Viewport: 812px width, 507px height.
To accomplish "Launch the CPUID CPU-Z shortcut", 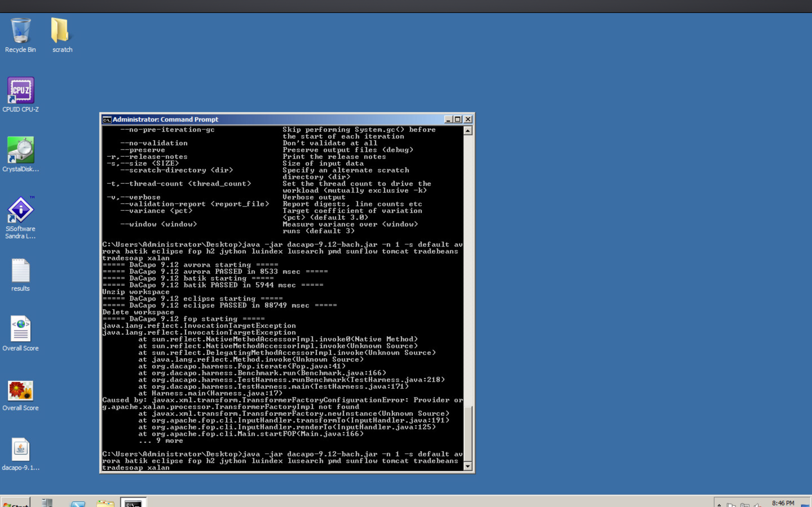I will click(x=21, y=90).
